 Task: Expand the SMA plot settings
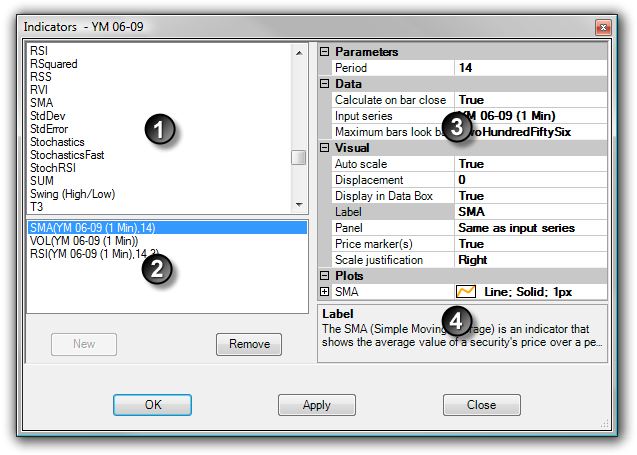324,292
